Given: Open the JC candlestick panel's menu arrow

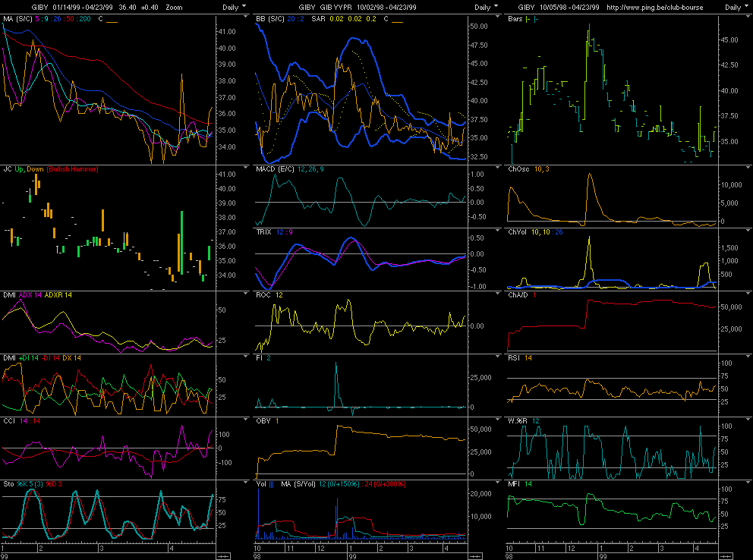Looking at the screenshot, I should coord(246,168).
